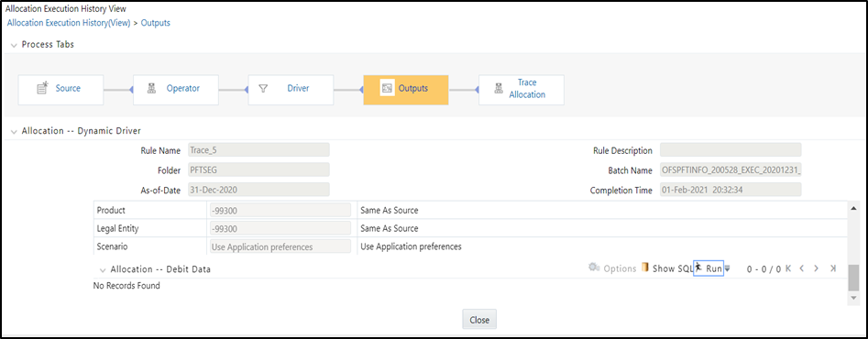Go to previous page of Debit Data
Image resolution: width=868 pixels, height=339 pixels.
802,268
